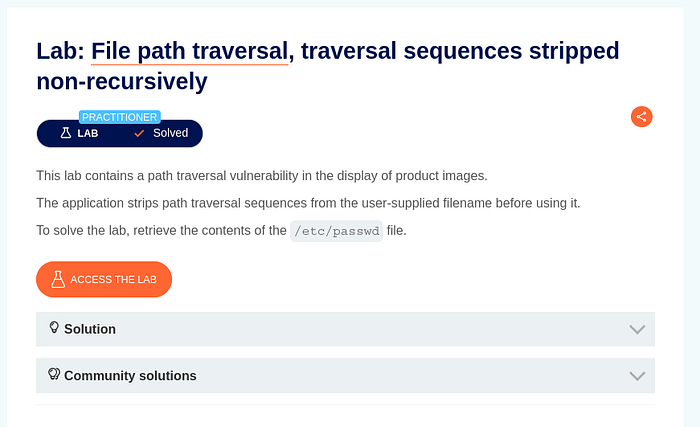Click the LAB label in the status pill

click(88, 133)
